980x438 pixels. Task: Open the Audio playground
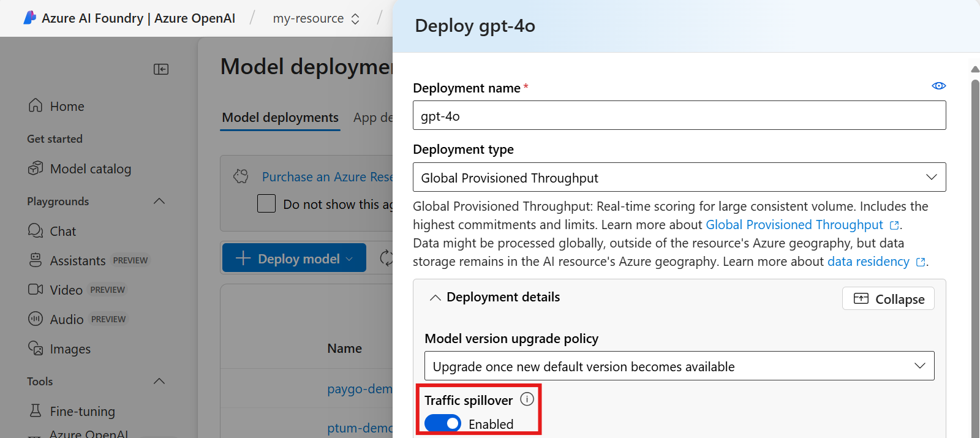66,320
